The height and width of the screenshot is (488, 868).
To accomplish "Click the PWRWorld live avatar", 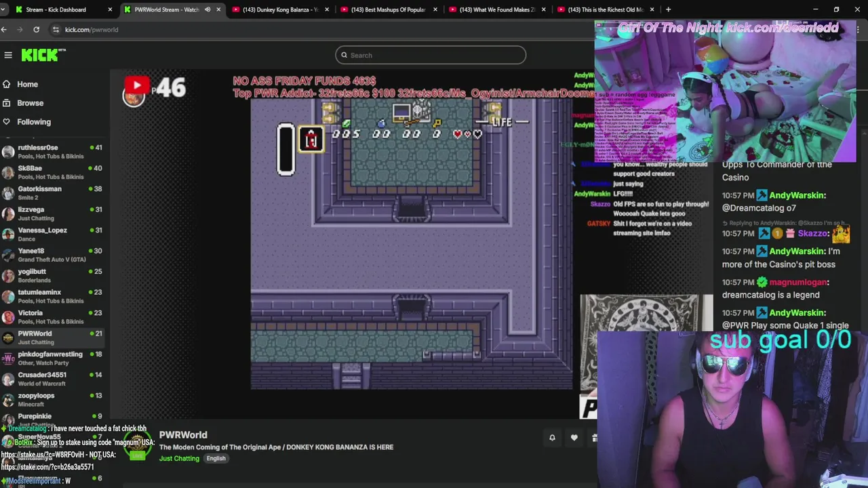I will [138, 444].
